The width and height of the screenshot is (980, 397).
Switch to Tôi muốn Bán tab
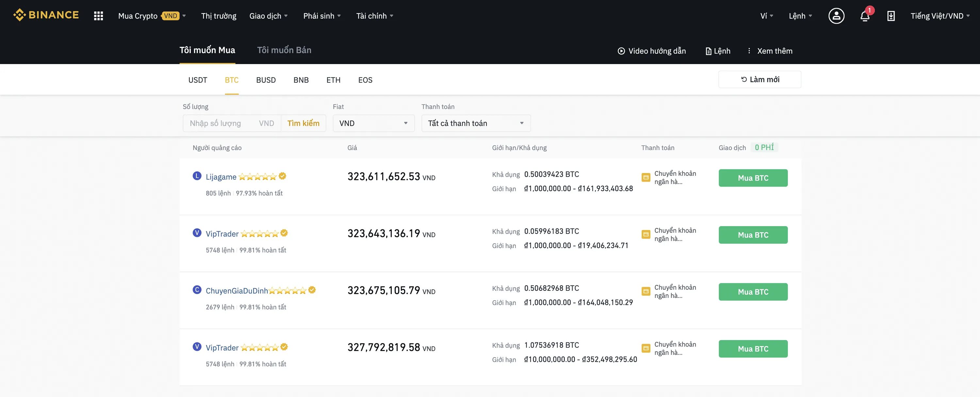click(x=284, y=50)
